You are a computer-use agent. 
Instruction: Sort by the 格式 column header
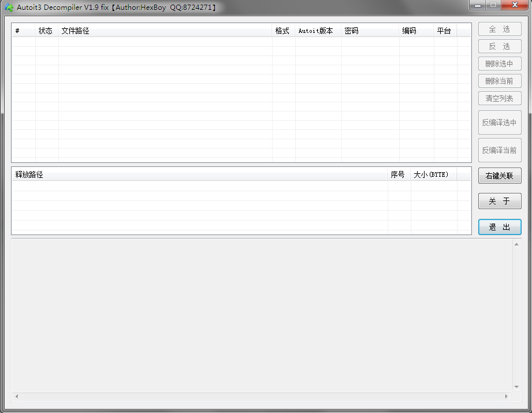click(283, 31)
